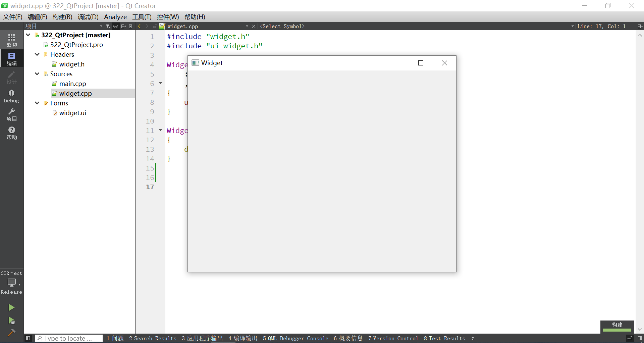This screenshot has height=343, width=644.
Task: Collapse the Sources folder
Action: pyautogui.click(x=37, y=74)
